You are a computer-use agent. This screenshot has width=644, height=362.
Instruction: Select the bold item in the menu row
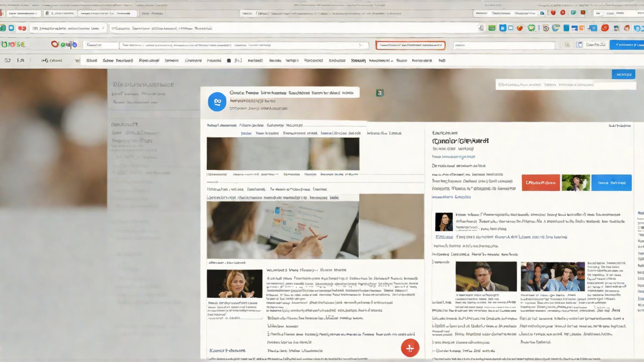point(358,61)
